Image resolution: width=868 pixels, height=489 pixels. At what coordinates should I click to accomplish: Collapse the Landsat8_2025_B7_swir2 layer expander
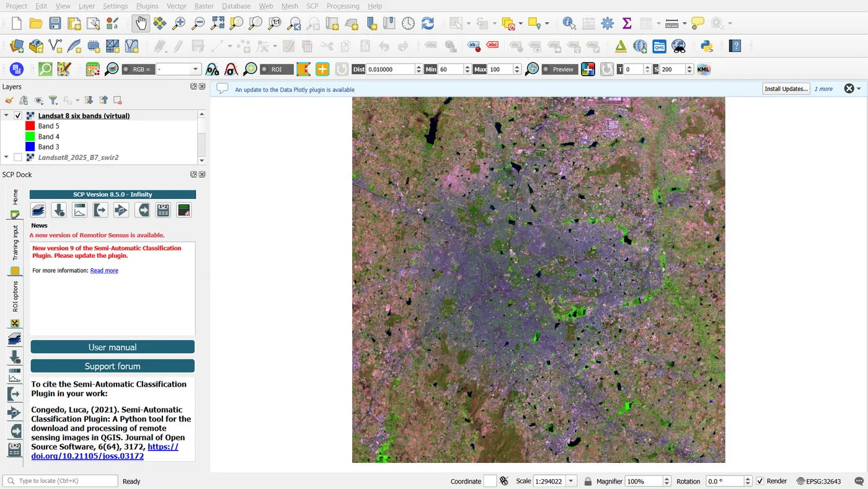[6, 157]
